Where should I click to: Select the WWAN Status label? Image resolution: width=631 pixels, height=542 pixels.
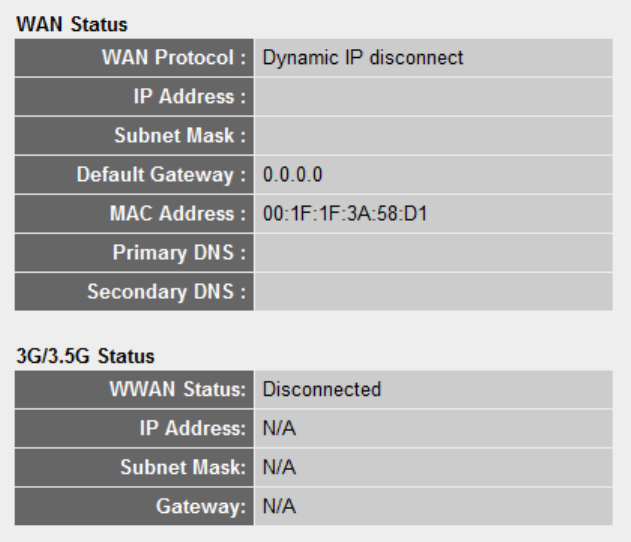(177, 389)
